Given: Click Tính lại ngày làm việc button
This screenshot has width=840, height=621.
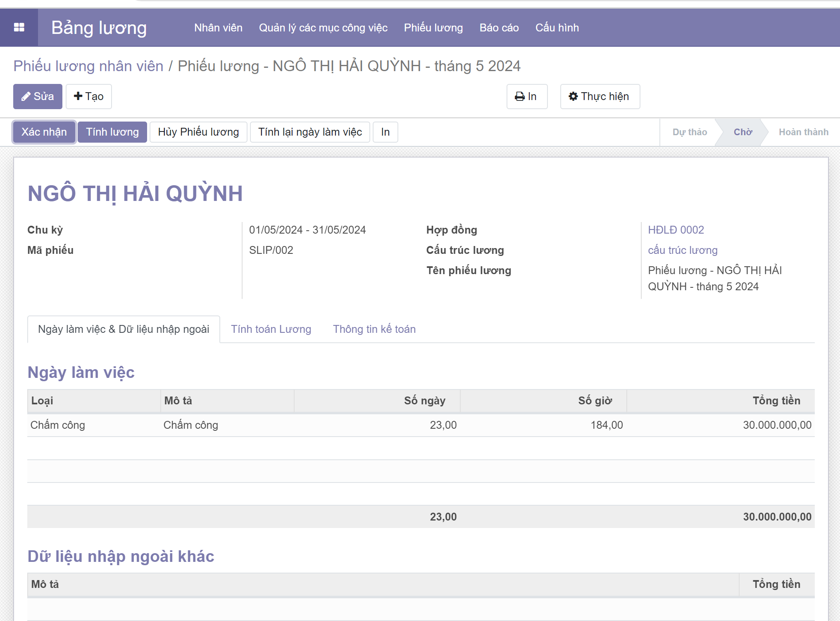Looking at the screenshot, I should point(310,132).
